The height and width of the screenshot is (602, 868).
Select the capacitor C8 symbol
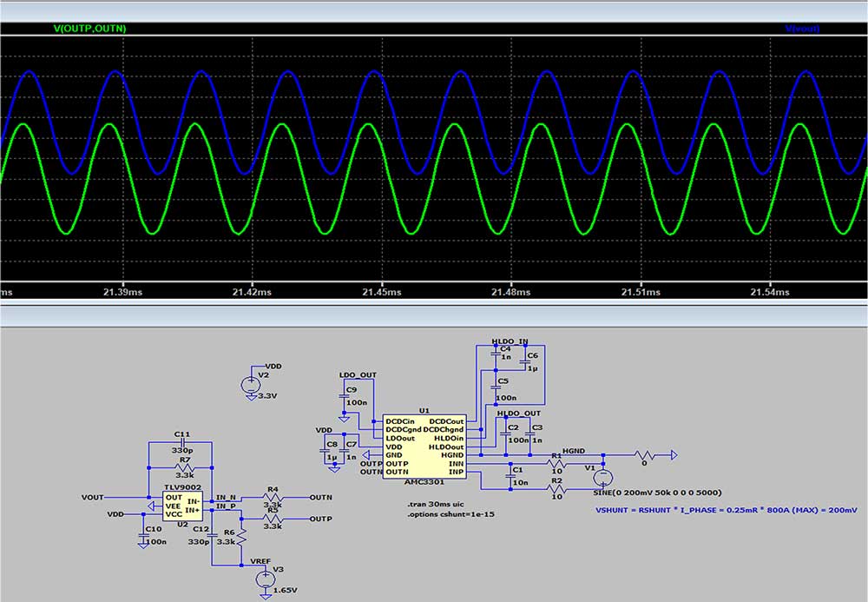[x=325, y=451]
